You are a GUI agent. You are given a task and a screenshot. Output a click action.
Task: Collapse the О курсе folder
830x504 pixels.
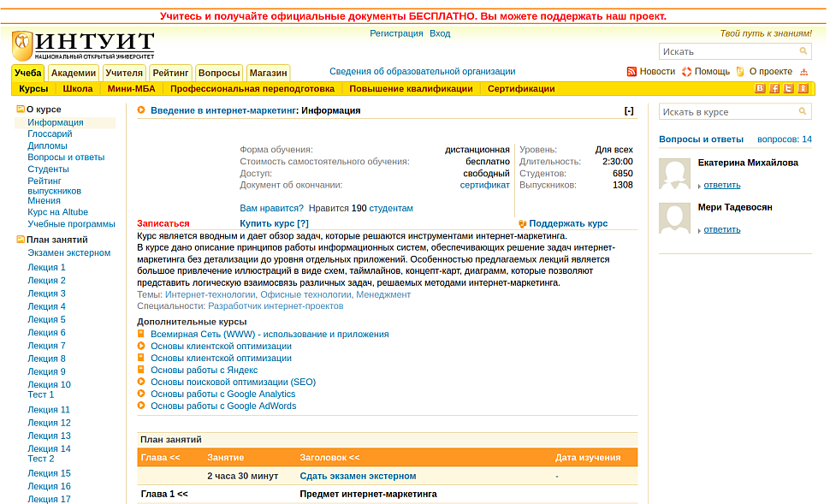(21, 109)
